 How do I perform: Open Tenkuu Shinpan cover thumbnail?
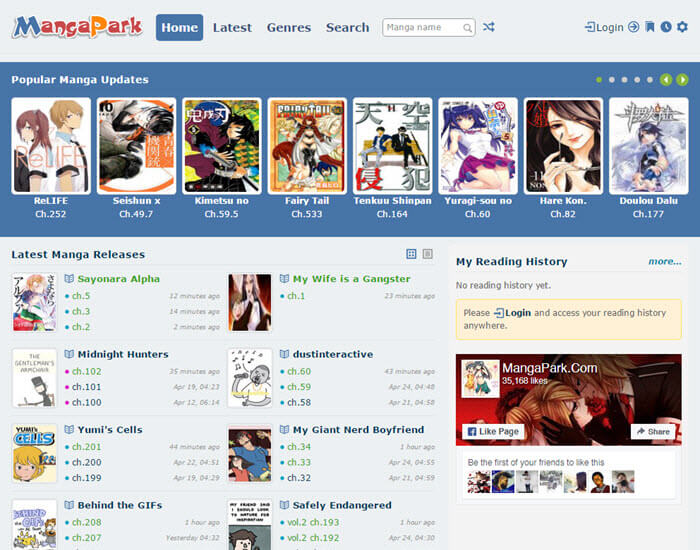click(392, 146)
